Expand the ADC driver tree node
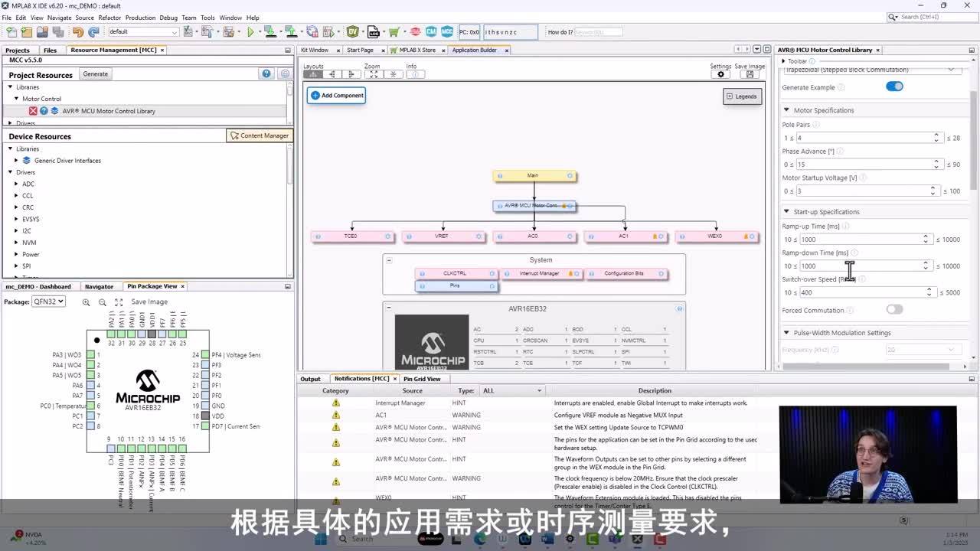 [x=16, y=184]
